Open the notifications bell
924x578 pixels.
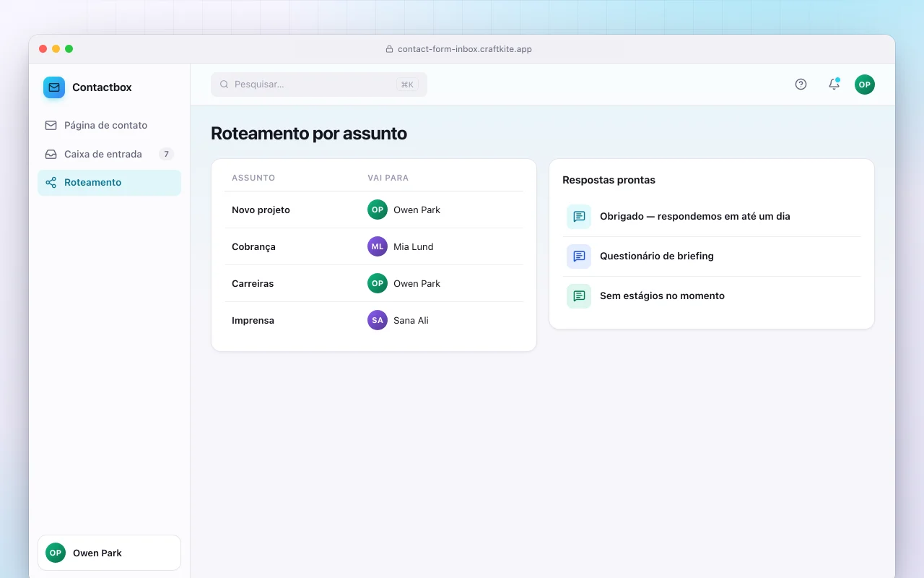pyautogui.click(x=834, y=85)
